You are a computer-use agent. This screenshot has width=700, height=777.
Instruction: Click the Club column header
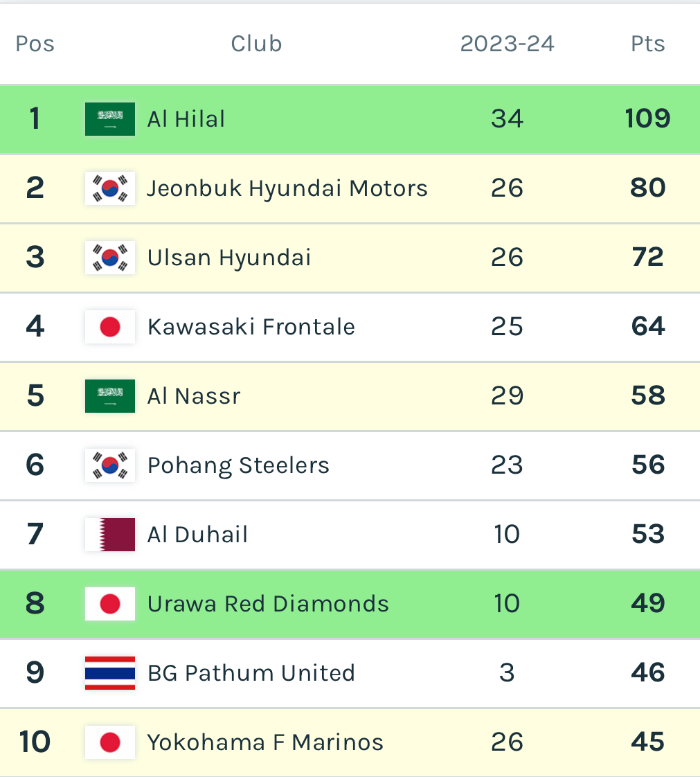(x=256, y=44)
